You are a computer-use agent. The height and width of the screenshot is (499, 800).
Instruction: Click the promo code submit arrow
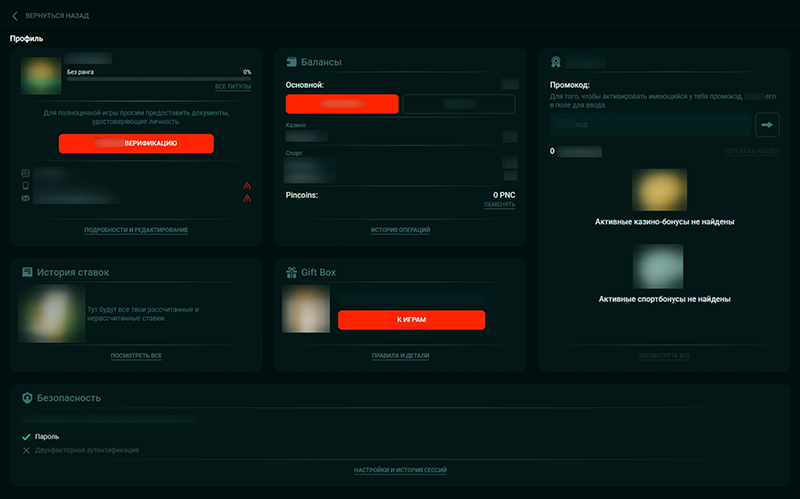click(x=768, y=125)
